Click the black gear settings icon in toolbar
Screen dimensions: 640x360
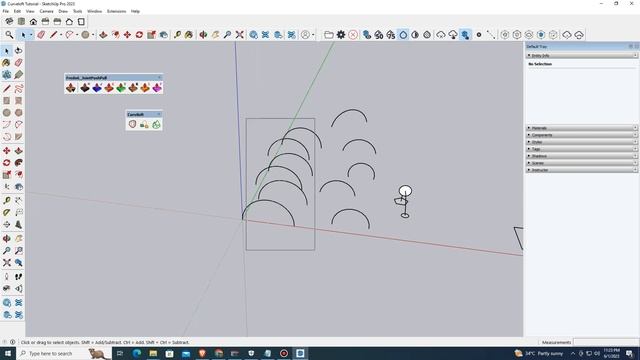(x=341, y=35)
